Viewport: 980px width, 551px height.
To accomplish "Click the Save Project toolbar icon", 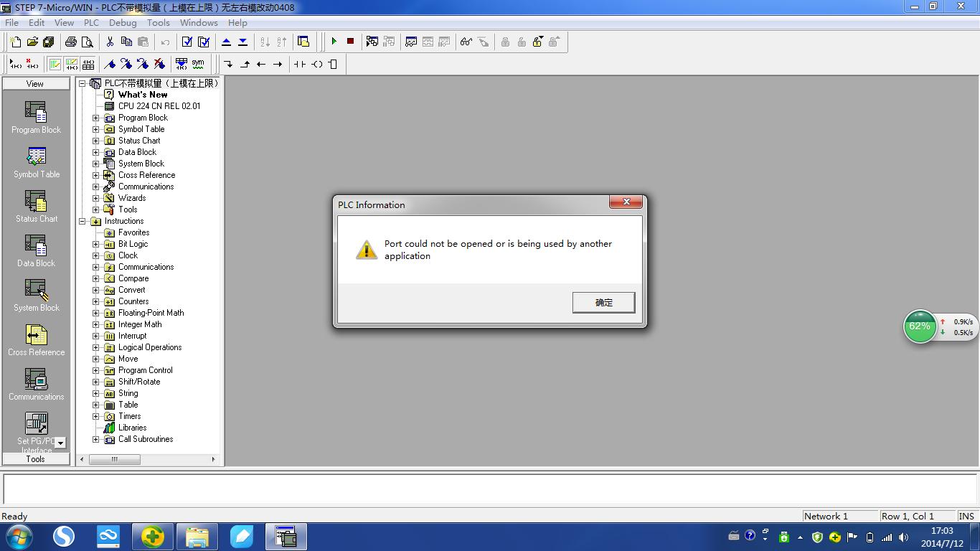I will click(49, 42).
